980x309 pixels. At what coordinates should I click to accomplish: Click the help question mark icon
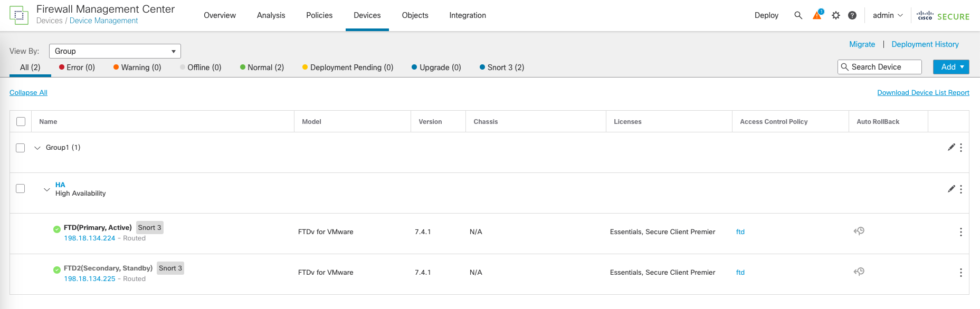[x=852, y=15]
